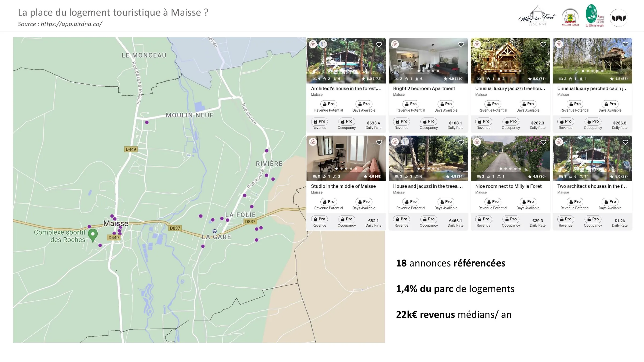
Task: Open the Bright 2 bedroom Apartment photo
Action: [x=428, y=61]
